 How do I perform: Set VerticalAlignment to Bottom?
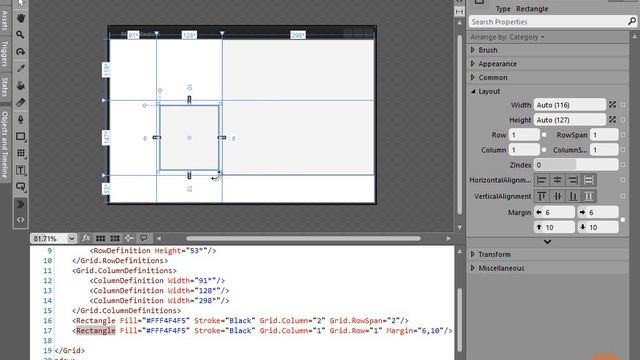573,196
